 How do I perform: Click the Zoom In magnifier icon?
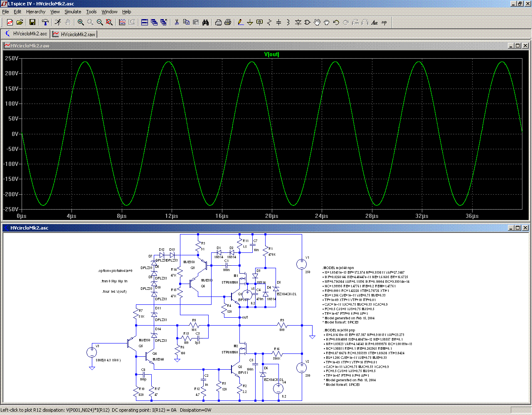(81, 22)
